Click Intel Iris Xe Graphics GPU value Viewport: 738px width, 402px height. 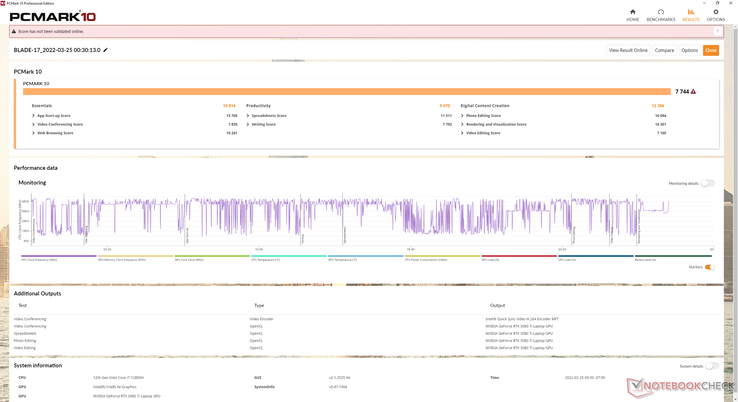coord(115,387)
